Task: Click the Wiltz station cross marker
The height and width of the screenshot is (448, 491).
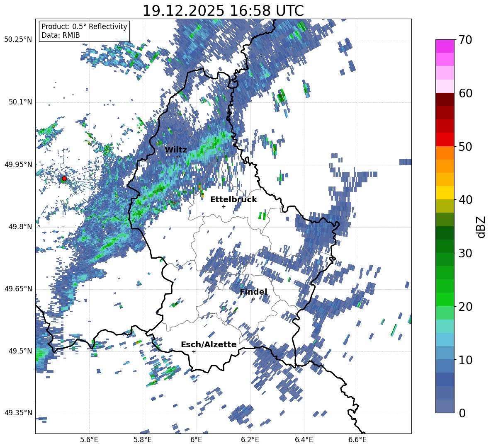Action: (178, 157)
